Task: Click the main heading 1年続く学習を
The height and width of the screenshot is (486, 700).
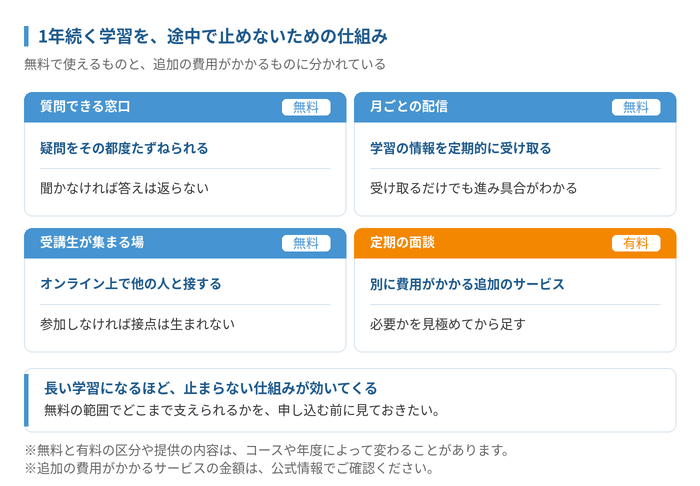Action: [x=213, y=37]
